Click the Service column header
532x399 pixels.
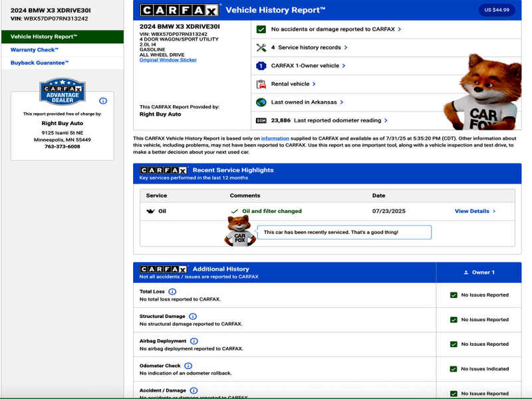coord(156,196)
